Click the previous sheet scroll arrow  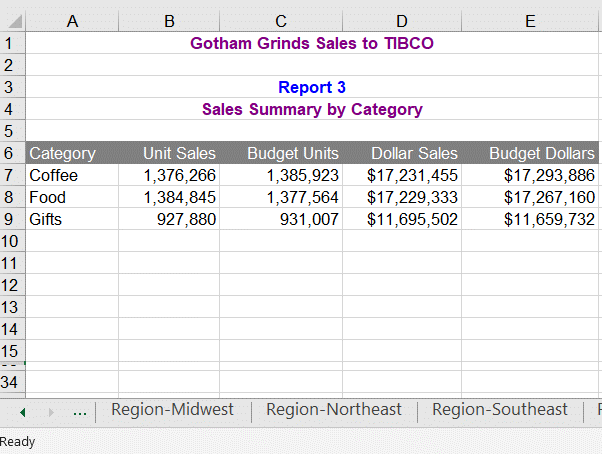(22, 411)
